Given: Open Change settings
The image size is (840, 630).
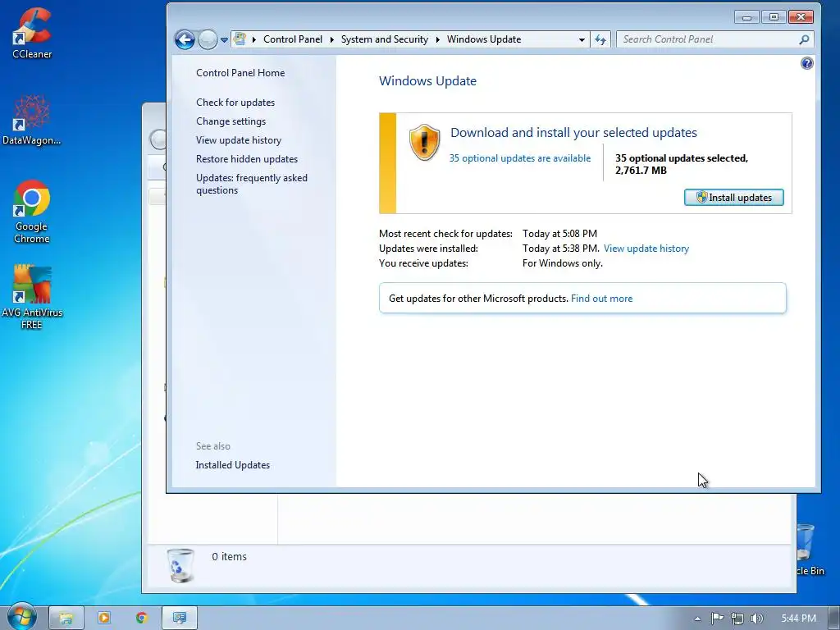Looking at the screenshot, I should [231, 121].
